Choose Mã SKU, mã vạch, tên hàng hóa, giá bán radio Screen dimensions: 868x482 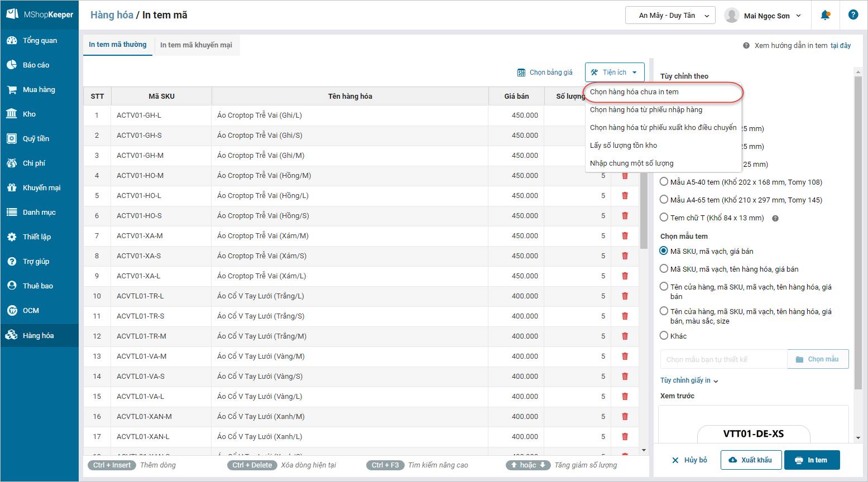(664, 268)
